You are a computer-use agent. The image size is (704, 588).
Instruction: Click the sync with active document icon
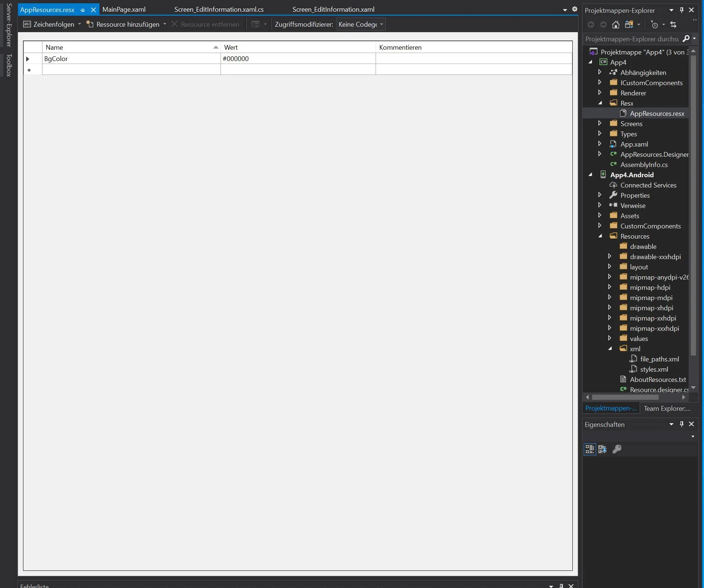(x=673, y=24)
